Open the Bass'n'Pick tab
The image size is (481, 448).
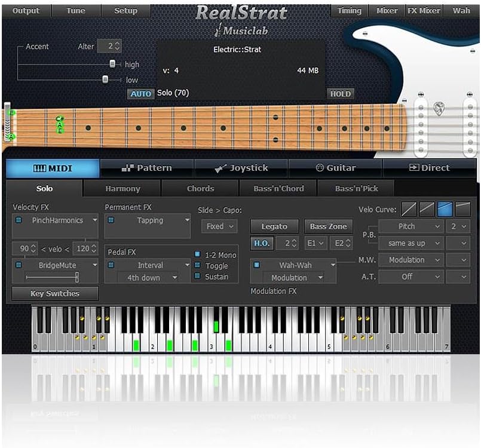(x=357, y=188)
